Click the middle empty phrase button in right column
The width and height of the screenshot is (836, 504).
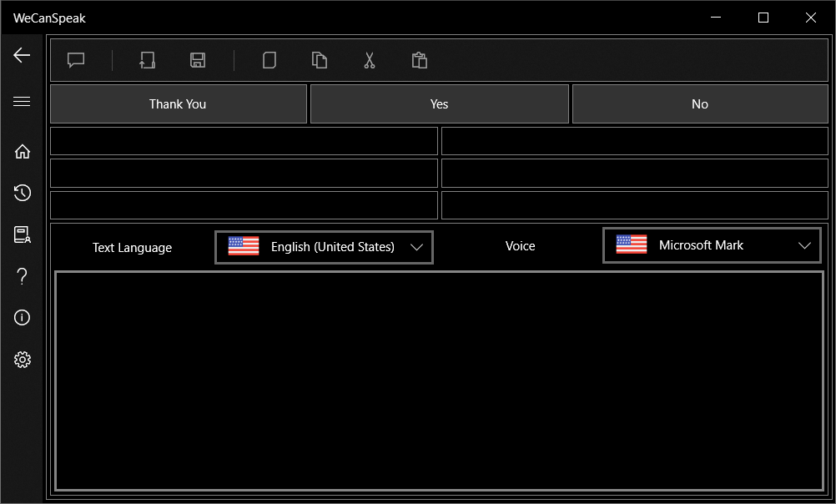click(634, 173)
